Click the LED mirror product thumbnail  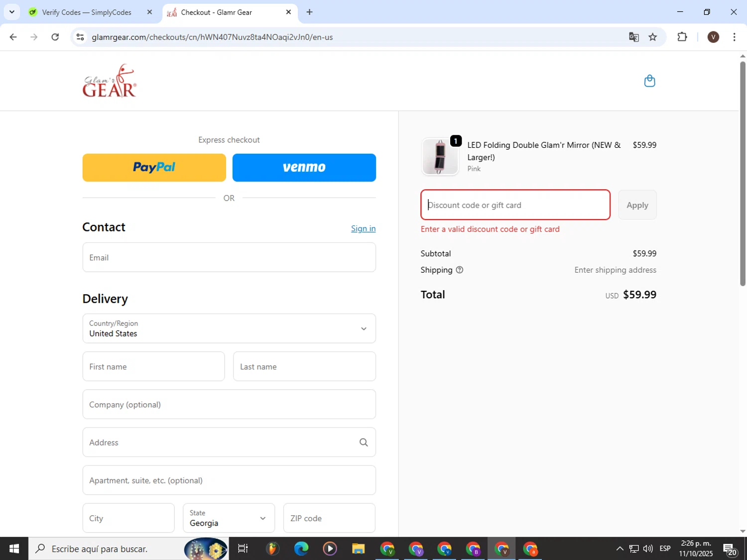[x=440, y=156]
